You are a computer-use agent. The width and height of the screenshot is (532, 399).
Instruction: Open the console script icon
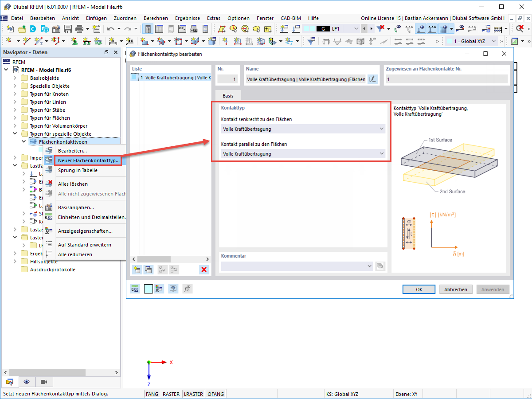coord(182,29)
